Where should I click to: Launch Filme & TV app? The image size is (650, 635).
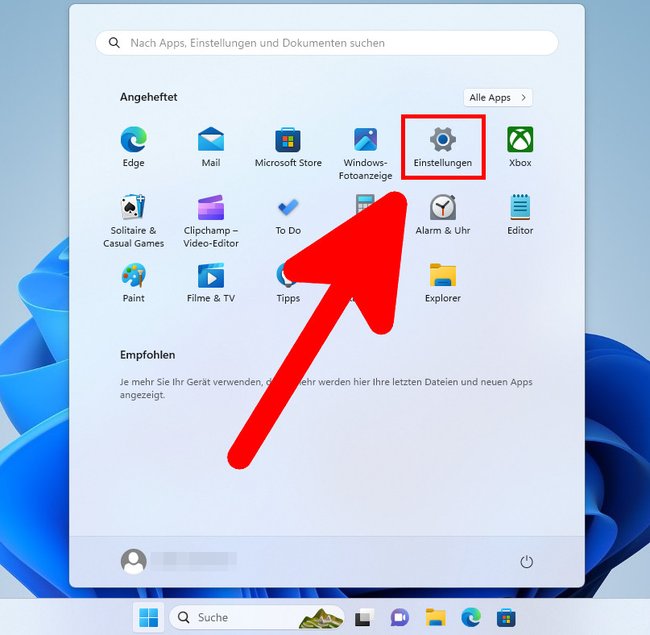[211, 283]
